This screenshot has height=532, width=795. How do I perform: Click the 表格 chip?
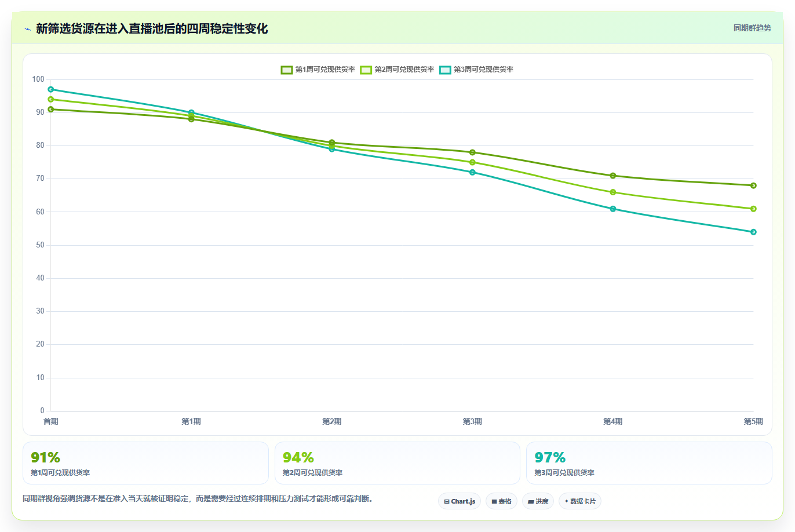501,501
